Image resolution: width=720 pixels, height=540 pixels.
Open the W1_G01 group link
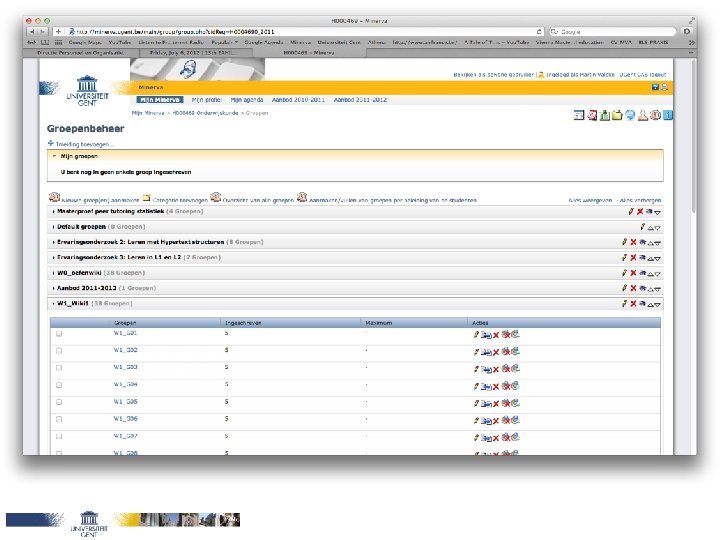125,333
